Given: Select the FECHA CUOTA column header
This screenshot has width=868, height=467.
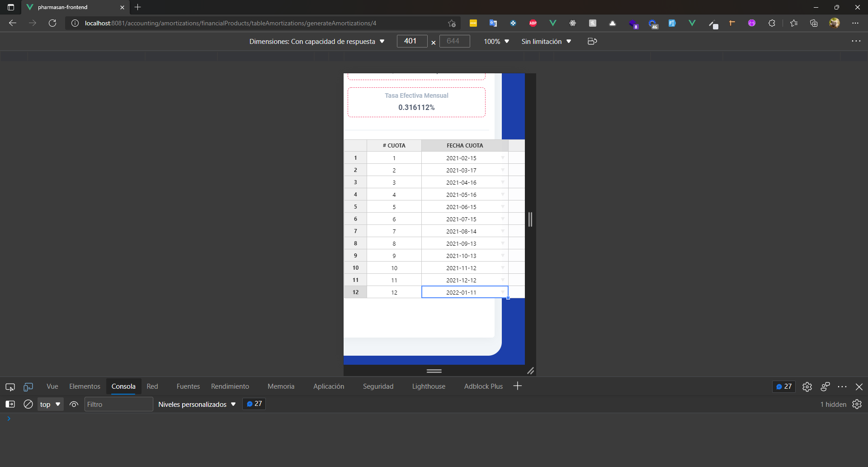Looking at the screenshot, I should [465, 145].
